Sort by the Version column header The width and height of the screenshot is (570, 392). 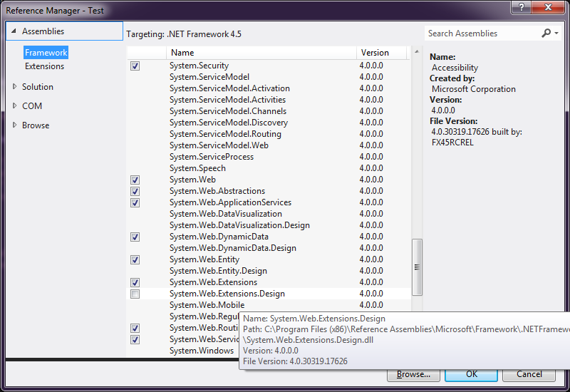click(381, 53)
